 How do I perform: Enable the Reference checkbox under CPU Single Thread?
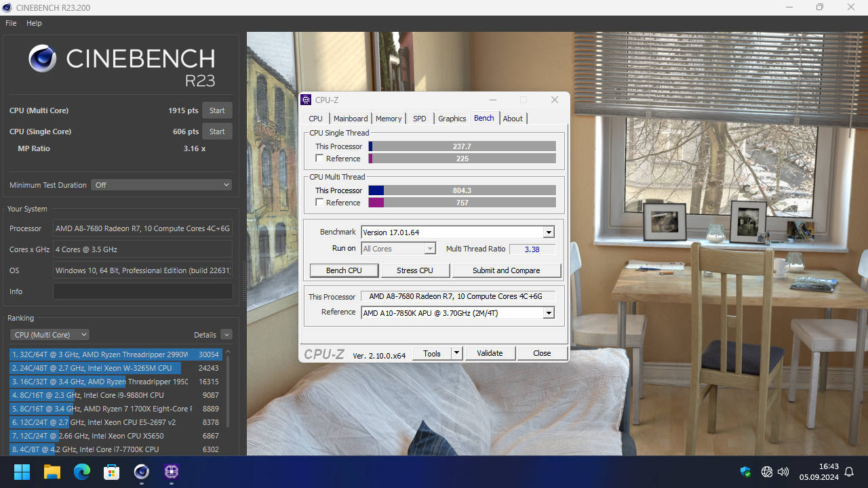click(x=319, y=158)
